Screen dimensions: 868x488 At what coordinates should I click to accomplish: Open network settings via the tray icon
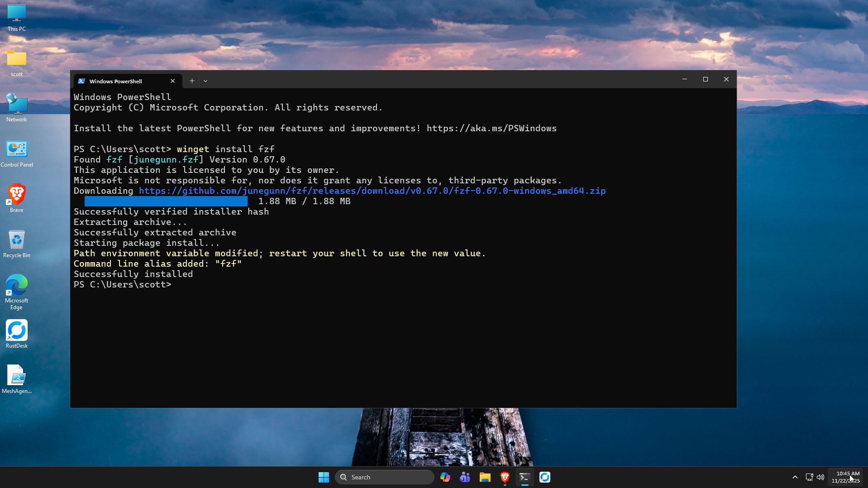tap(809, 477)
